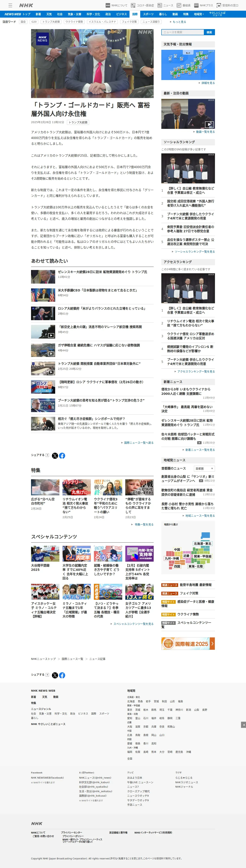Play the featured video in 最新・注目の動画
246x868 pixels.
pyautogui.click(x=188, y=114)
